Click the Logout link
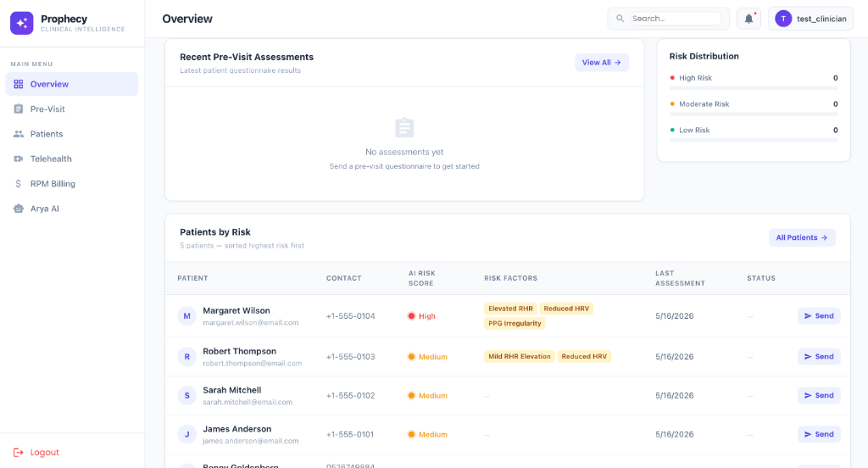 36,453
